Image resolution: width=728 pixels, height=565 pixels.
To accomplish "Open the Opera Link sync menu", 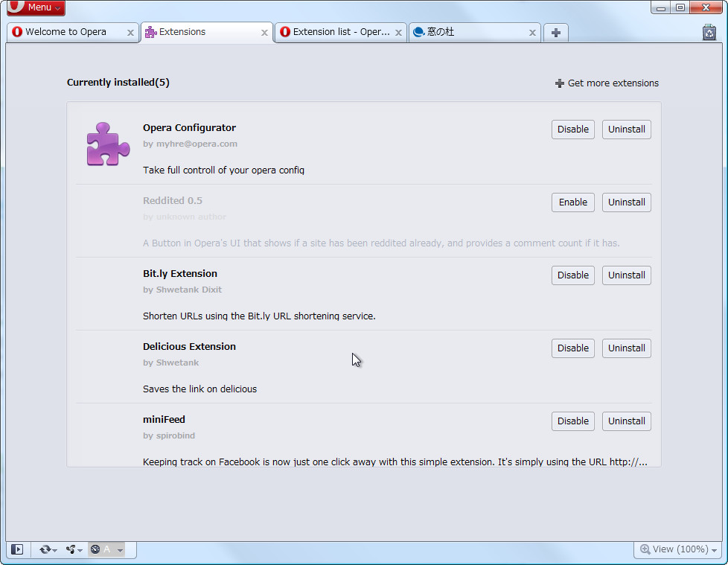I will click(x=48, y=549).
